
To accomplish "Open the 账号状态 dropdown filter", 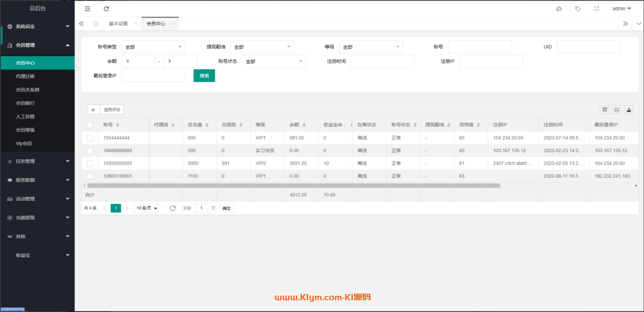I will click(274, 61).
